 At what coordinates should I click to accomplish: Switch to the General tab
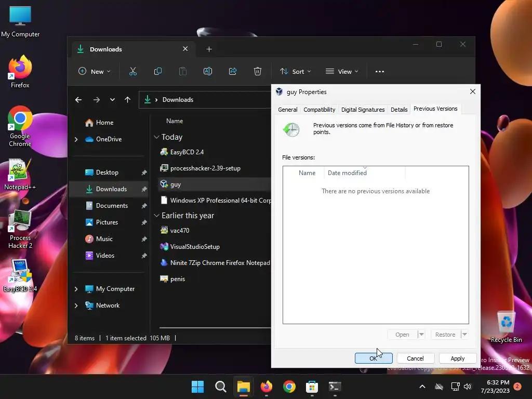[x=288, y=110]
